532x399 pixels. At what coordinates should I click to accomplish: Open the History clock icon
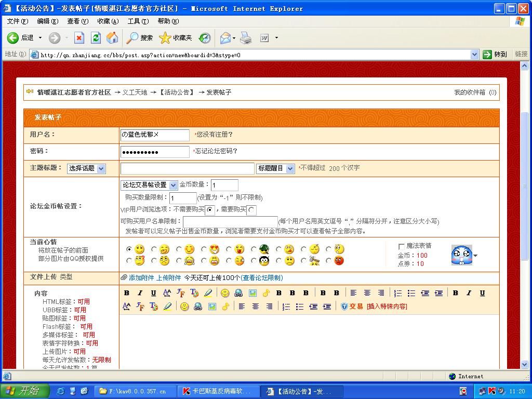click(x=205, y=38)
